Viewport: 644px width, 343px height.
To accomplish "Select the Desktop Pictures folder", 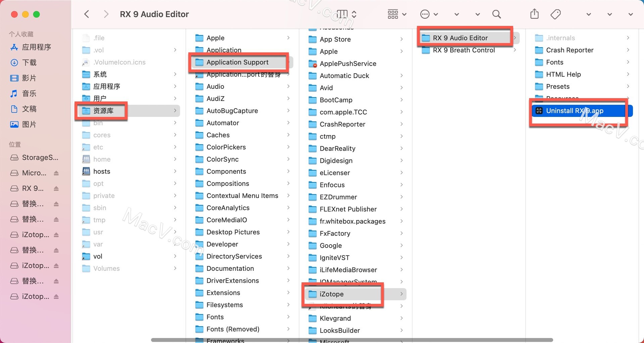I will coord(242,232).
